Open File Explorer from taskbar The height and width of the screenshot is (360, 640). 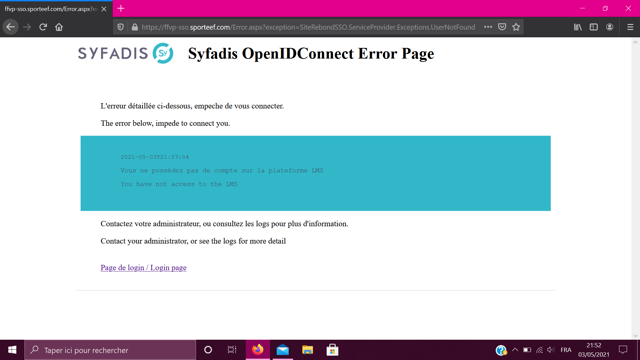pyautogui.click(x=307, y=350)
